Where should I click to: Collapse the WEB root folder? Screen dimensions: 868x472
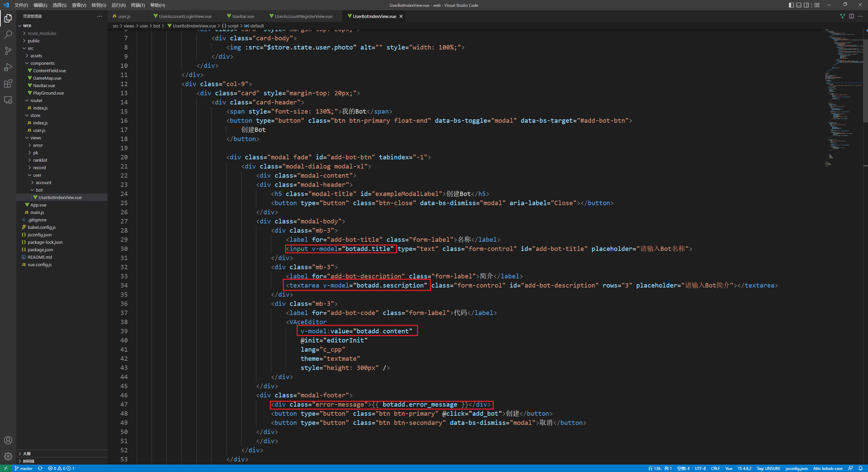pos(62,26)
